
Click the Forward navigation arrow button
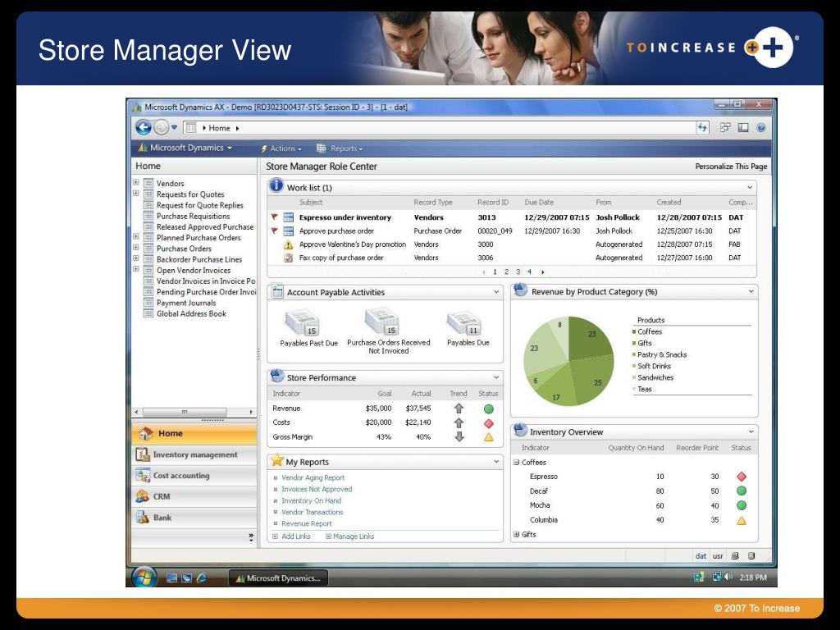pyautogui.click(x=162, y=127)
